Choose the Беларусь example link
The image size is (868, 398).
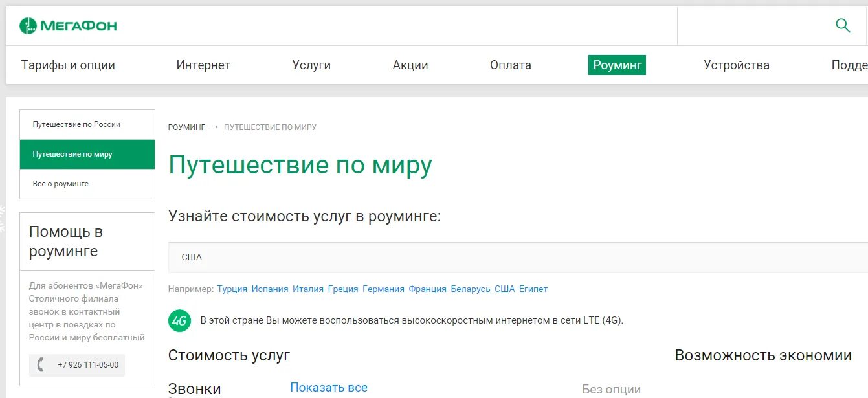(471, 289)
